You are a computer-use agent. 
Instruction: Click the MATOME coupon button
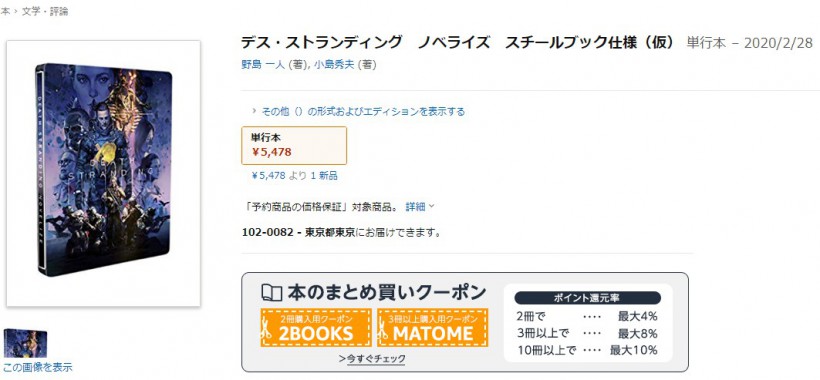click(432, 328)
